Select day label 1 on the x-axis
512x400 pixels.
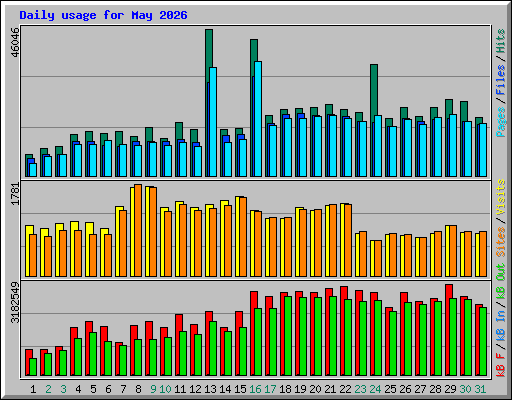coord(33,389)
